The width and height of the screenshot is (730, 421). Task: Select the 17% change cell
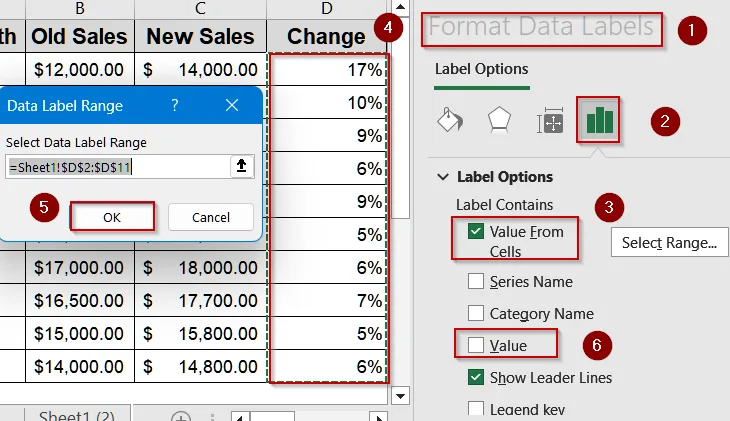coord(328,69)
